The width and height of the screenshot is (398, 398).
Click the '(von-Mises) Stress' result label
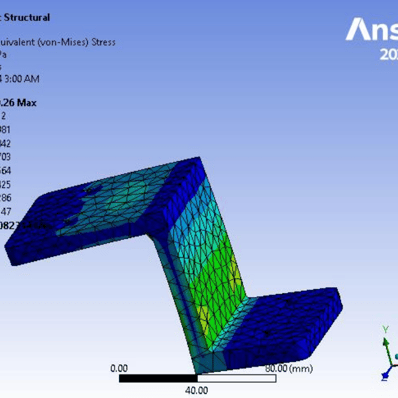[77, 42]
